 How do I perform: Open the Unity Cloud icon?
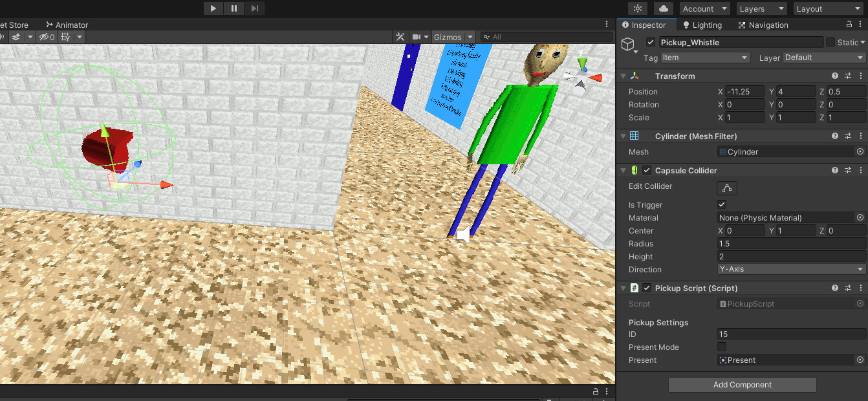pyautogui.click(x=663, y=8)
